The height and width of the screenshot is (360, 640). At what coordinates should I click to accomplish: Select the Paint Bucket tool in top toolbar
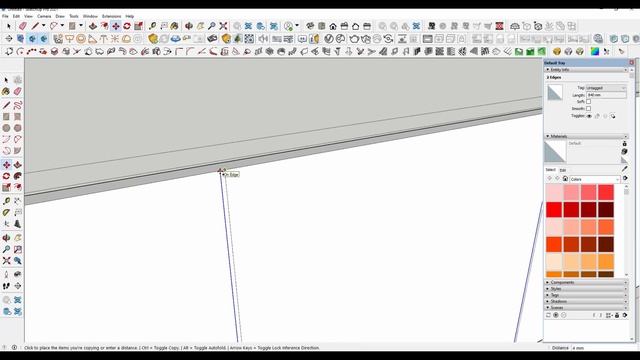[175, 26]
